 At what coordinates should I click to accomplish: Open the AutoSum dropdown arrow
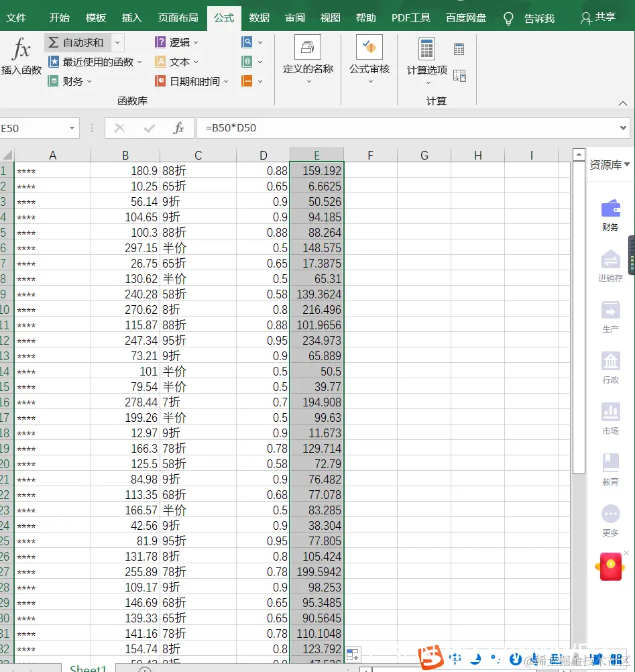117,42
